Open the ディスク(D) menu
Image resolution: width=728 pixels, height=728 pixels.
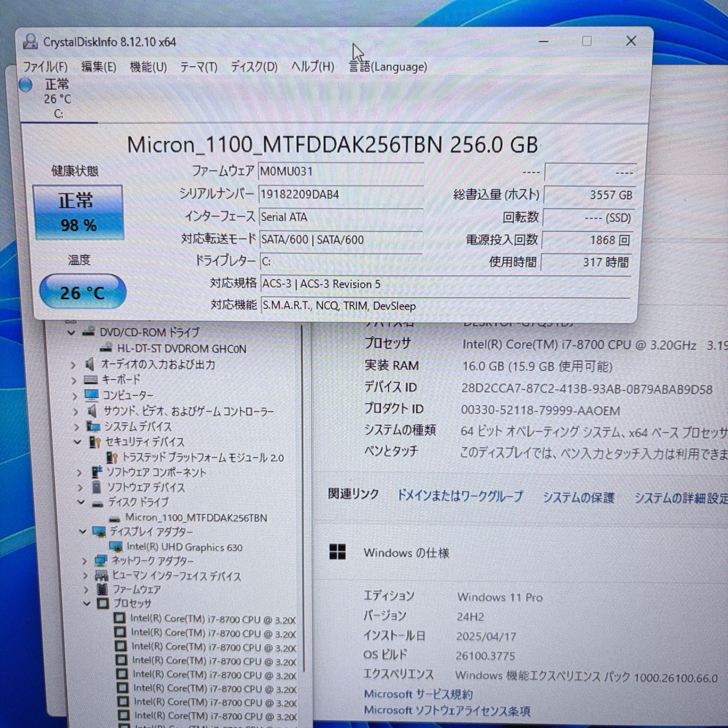254,67
